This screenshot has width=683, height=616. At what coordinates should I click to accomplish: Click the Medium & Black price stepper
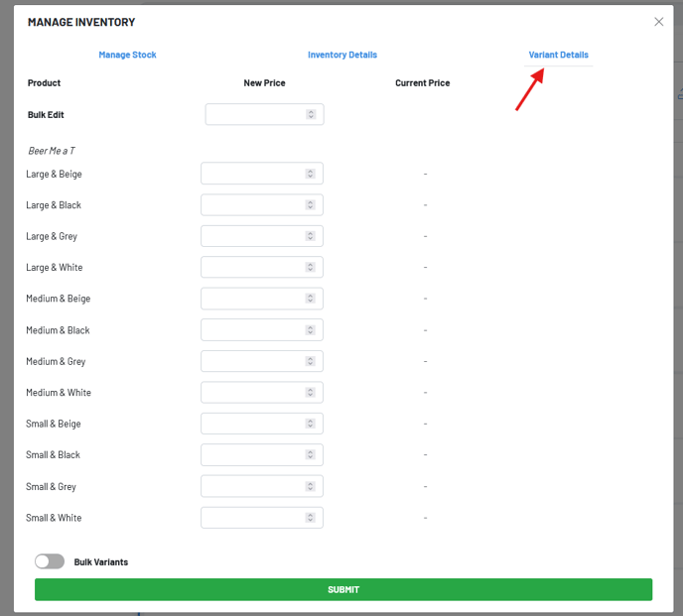(310, 330)
